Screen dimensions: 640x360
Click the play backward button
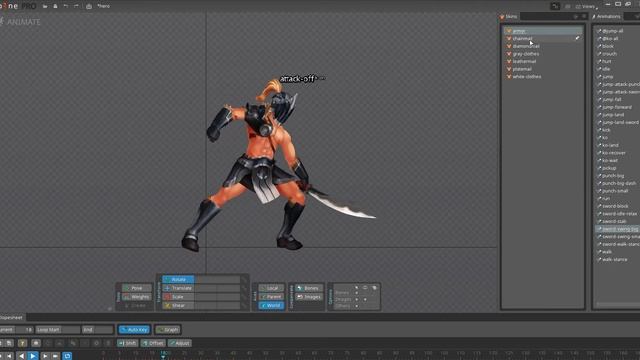(x=22, y=356)
